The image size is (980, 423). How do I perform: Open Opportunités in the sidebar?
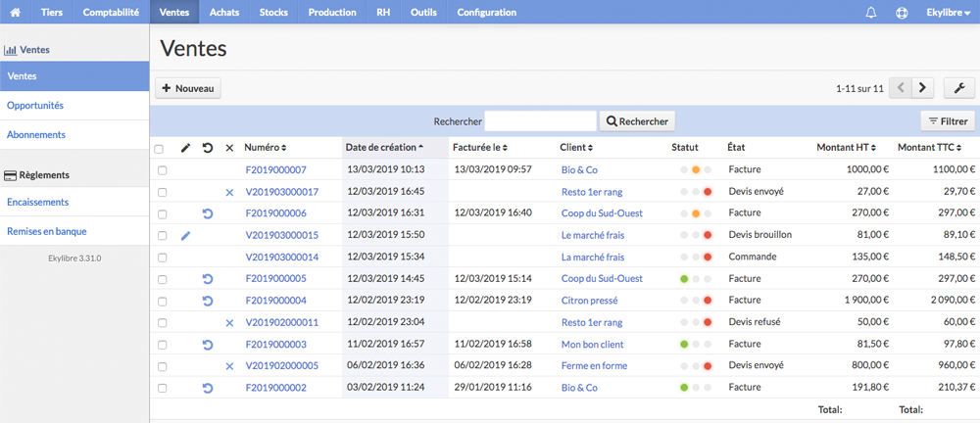(74, 106)
